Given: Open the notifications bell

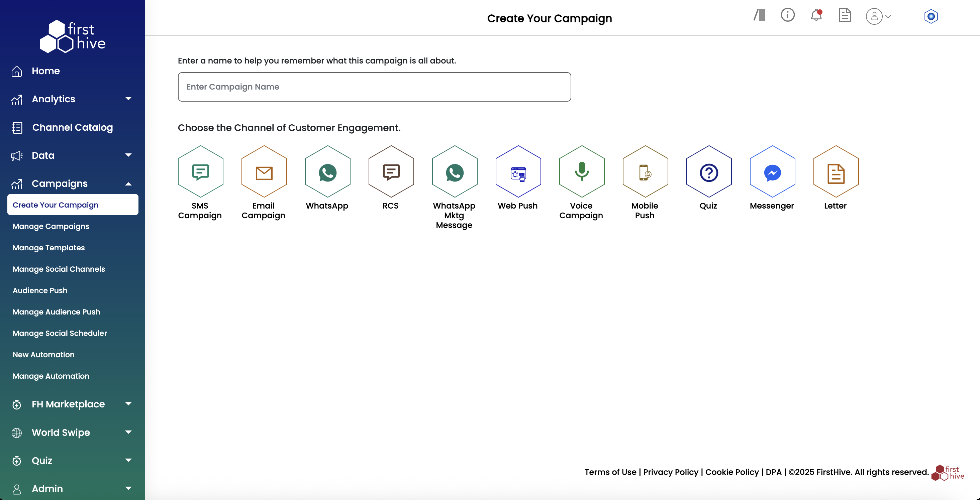Looking at the screenshot, I should click(x=816, y=15).
